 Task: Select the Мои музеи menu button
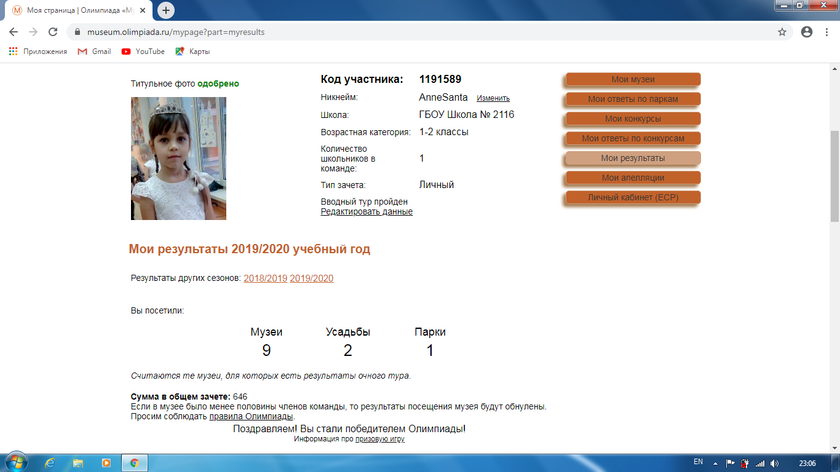tap(632, 79)
